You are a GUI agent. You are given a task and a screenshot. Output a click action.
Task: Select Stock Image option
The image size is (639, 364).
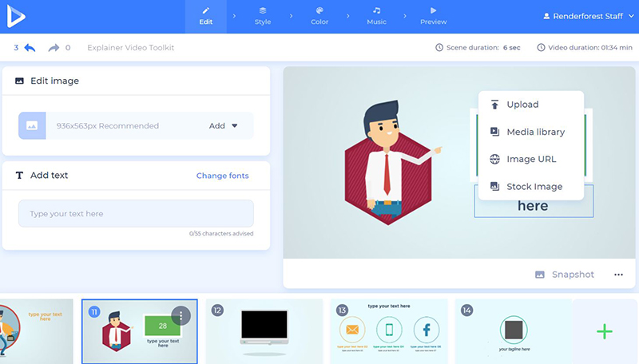[x=531, y=187]
